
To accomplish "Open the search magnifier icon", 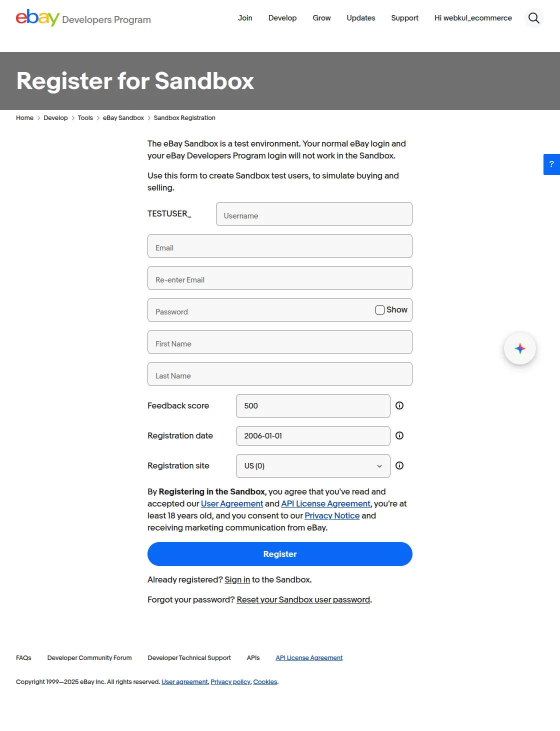I will click(x=533, y=18).
